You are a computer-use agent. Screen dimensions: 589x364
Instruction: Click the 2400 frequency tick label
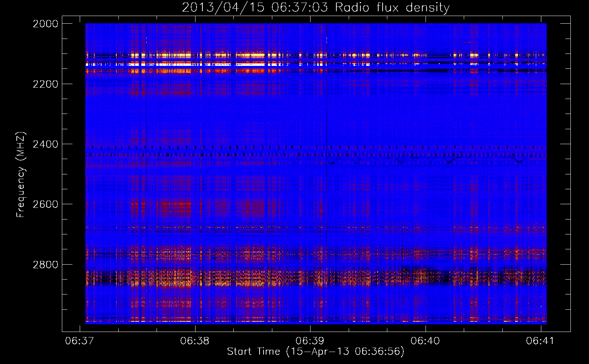[x=46, y=144]
